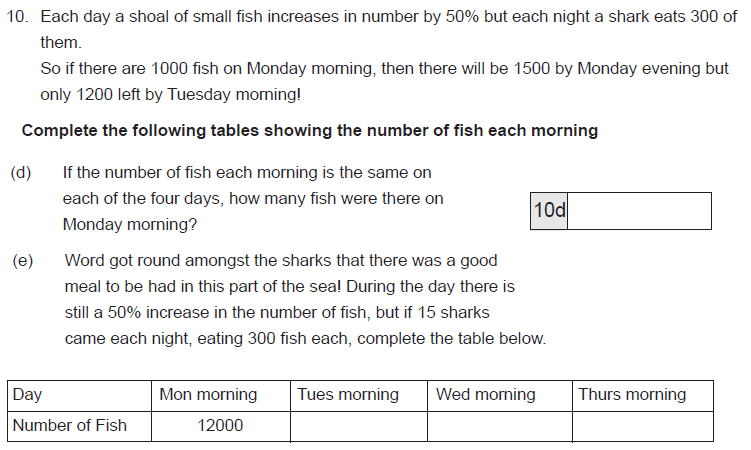This screenshot has width=751, height=450.
Task: Click the Thurs morning column header
Action: coord(643,396)
